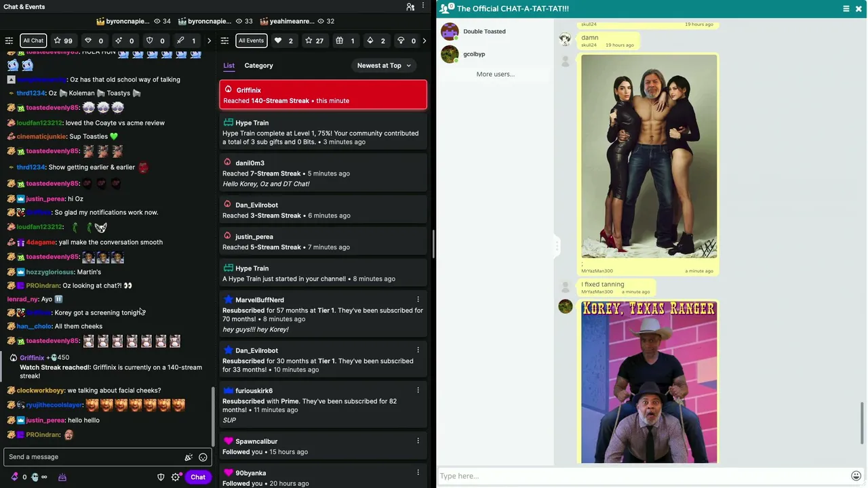Screen dimensions: 868x488
Task: Click byroncnapie viewer count 34 entry
Action: tap(134, 21)
